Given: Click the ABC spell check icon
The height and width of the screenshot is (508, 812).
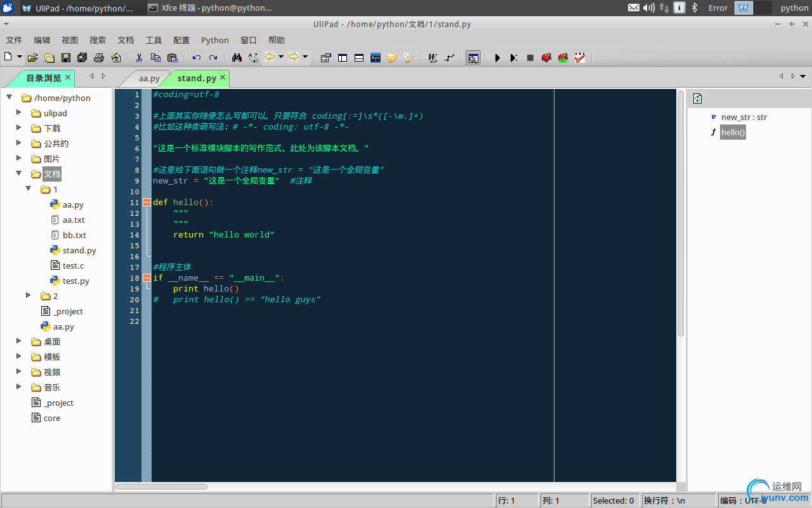Looking at the screenshot, I should point(580,58).
